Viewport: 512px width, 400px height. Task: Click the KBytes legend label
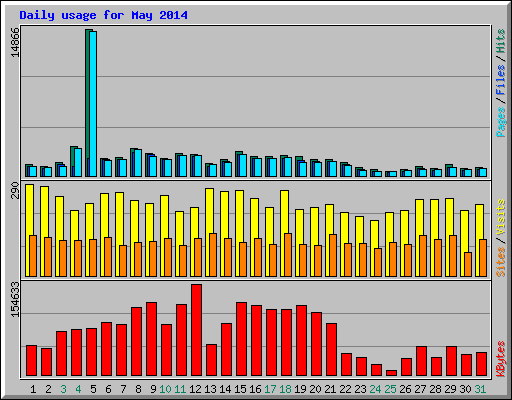[500, 359]
